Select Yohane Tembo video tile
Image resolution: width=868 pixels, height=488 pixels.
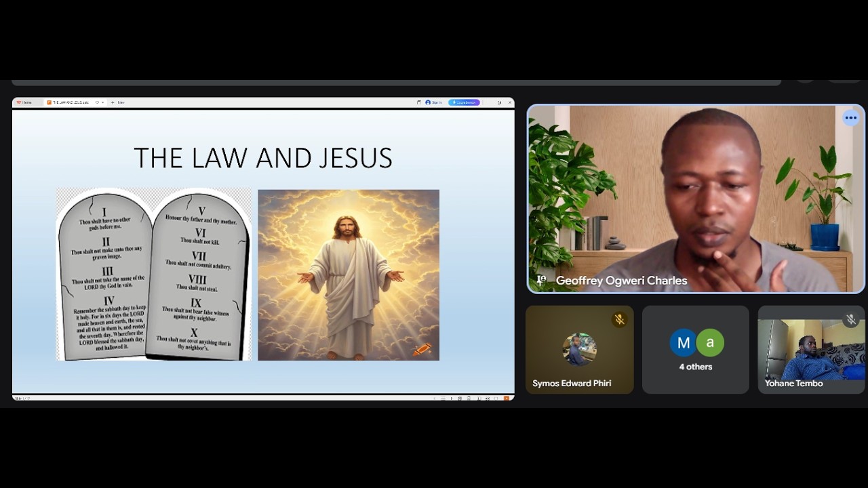812,350
